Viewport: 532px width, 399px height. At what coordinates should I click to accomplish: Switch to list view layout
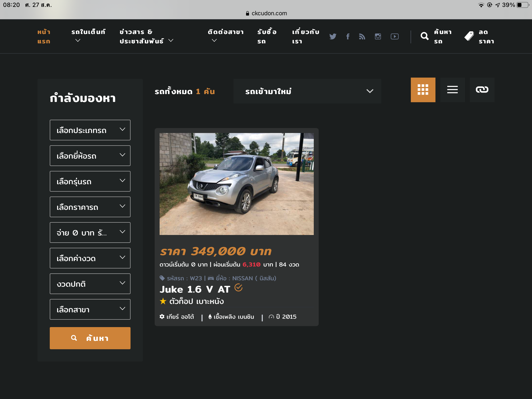pyautogui.click(x=452, y=90)
